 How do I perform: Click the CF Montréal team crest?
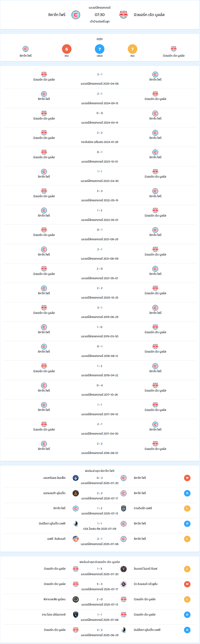[76, 478]
